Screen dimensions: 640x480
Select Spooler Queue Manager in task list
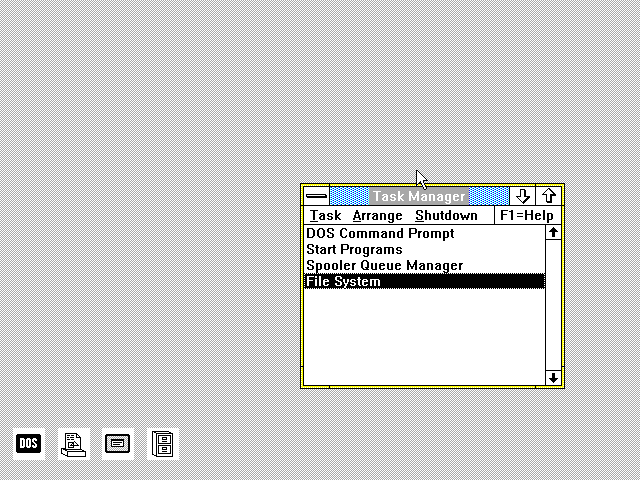[x=424, y=265]
